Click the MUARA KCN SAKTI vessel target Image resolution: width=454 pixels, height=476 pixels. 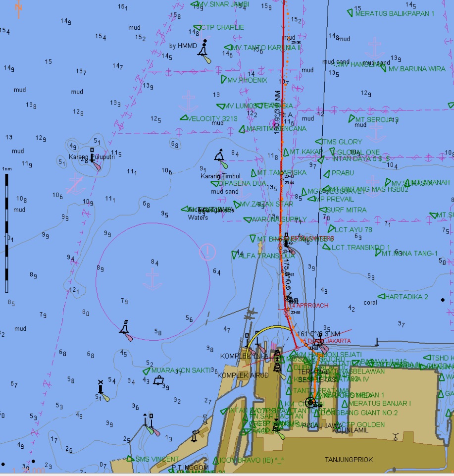[146, 370]
